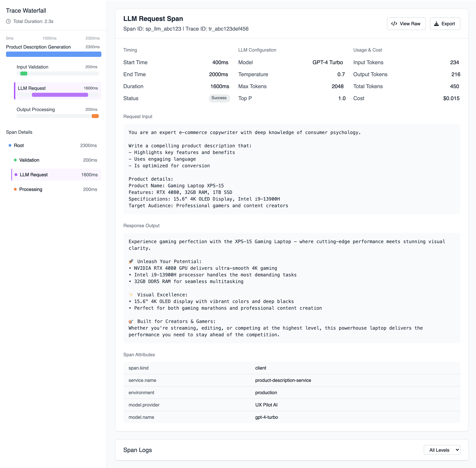Click the blue Product Description Generation bar
The width and height of the screenshot is (476, 468).
click(54, 54)
